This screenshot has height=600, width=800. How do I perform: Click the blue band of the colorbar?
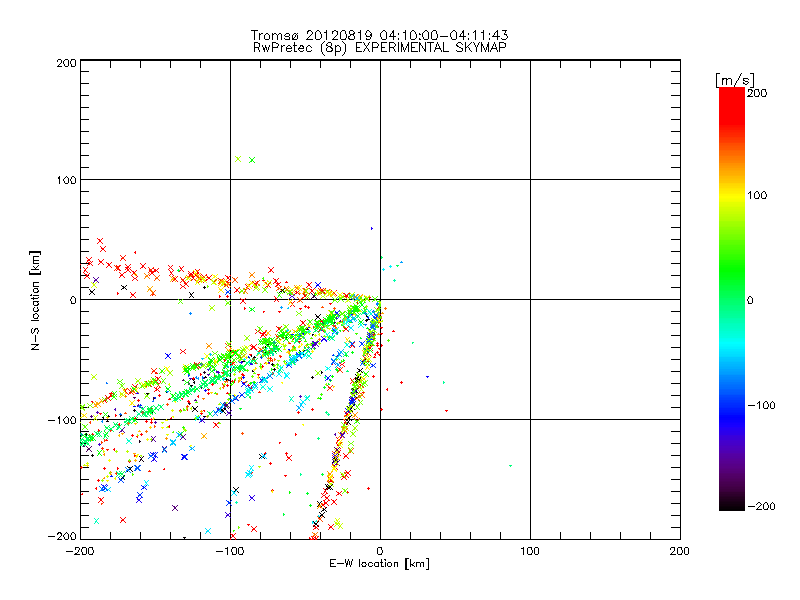[732, 405]
